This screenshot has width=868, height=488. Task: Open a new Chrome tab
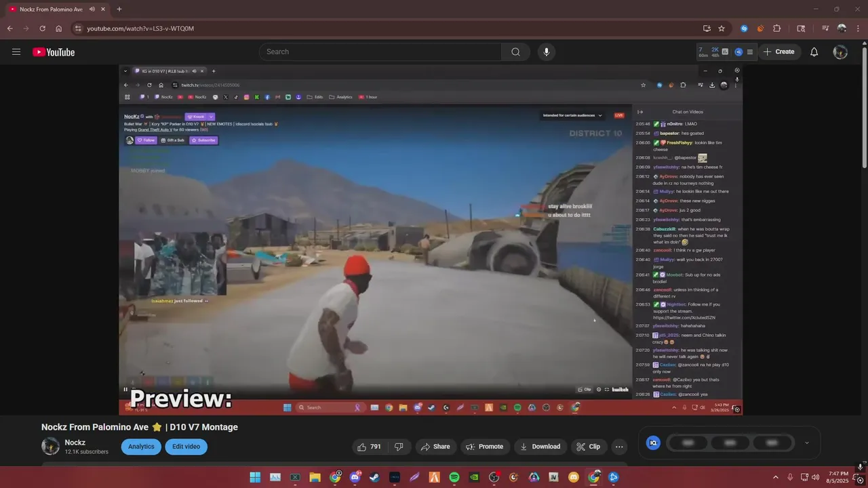click(x=119, y=9)
